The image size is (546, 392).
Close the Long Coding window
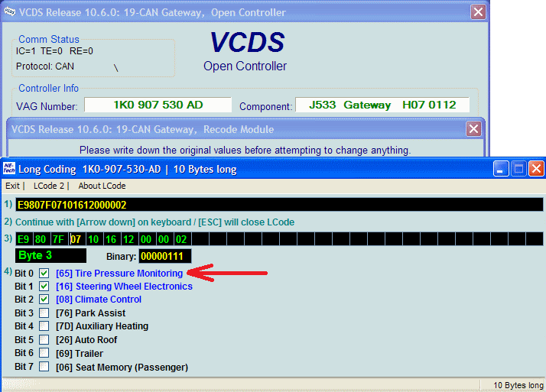[x=536, y=169]
